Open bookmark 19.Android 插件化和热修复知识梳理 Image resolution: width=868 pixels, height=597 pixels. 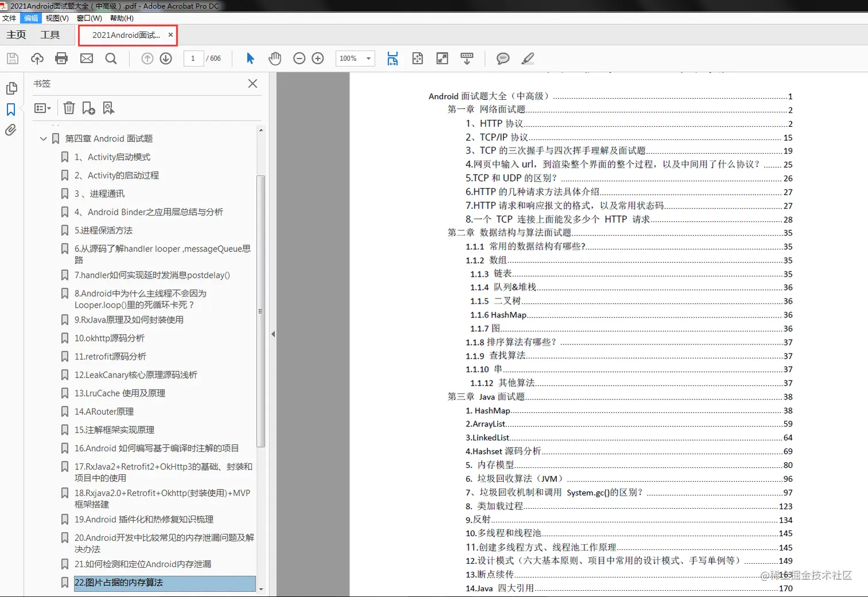[x=144, y=520]
